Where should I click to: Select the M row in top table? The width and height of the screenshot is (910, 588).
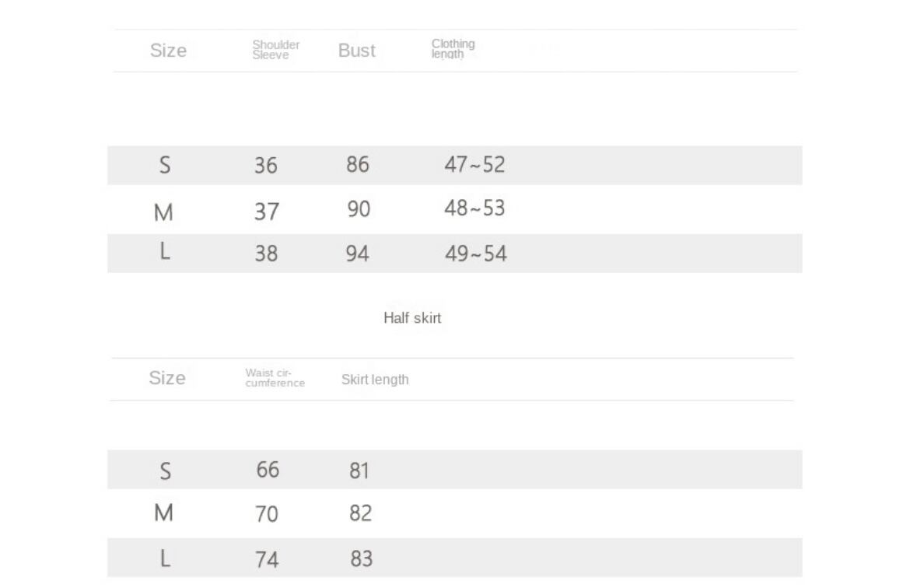click(x=454, y=209)
